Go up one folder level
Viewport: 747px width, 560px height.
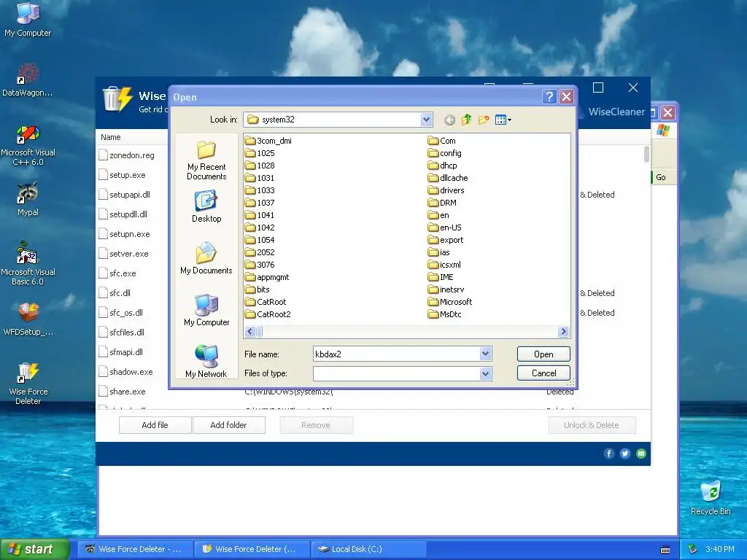466,120
